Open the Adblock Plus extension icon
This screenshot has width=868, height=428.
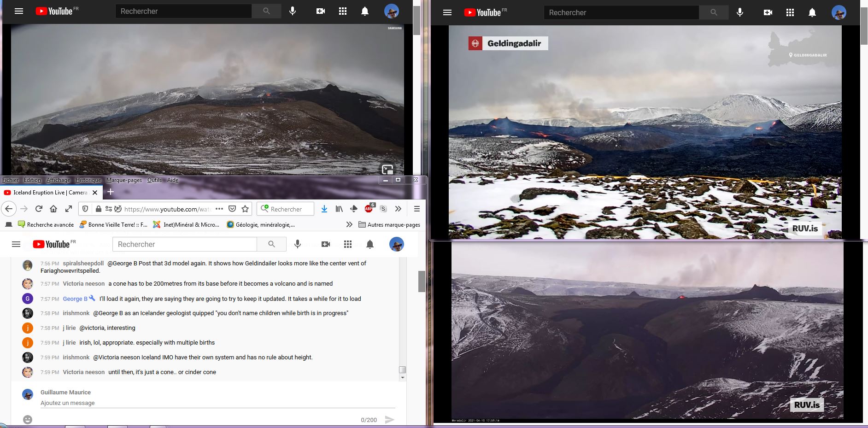point(369,208)
